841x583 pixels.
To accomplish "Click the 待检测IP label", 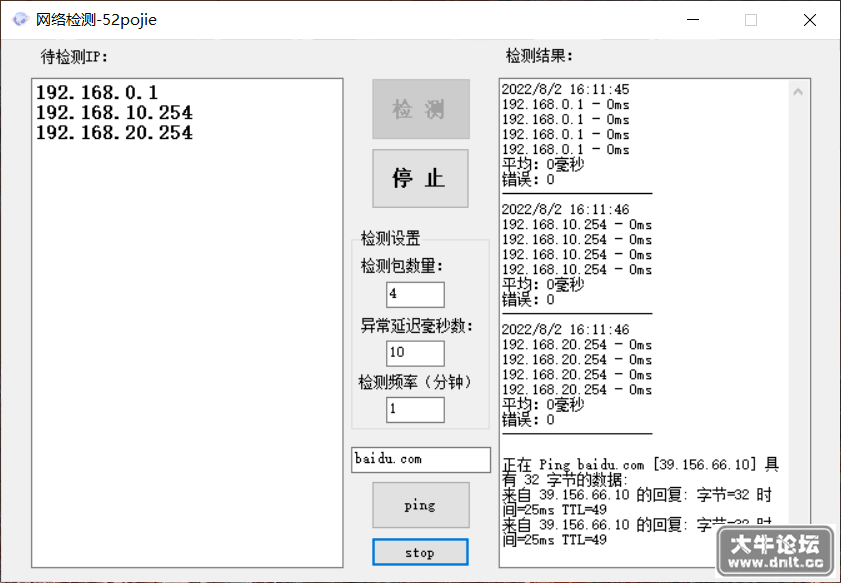I will (x=75, y=57).
